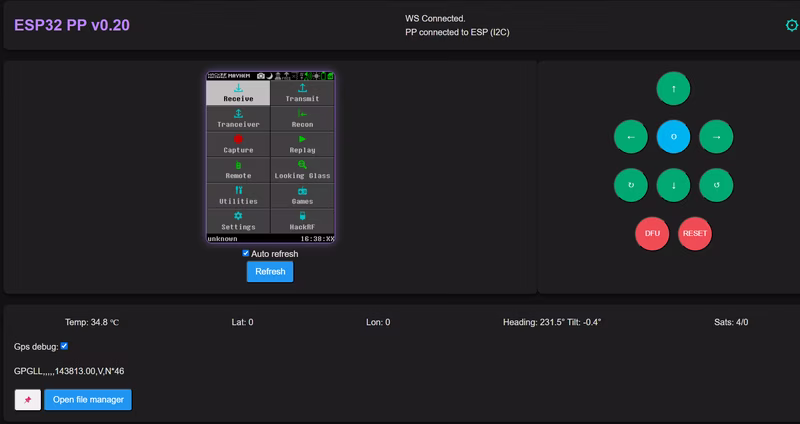Toggle the Gps debug checkbox
The height and width of the screenshot is (424, 800).
[64, 346]
